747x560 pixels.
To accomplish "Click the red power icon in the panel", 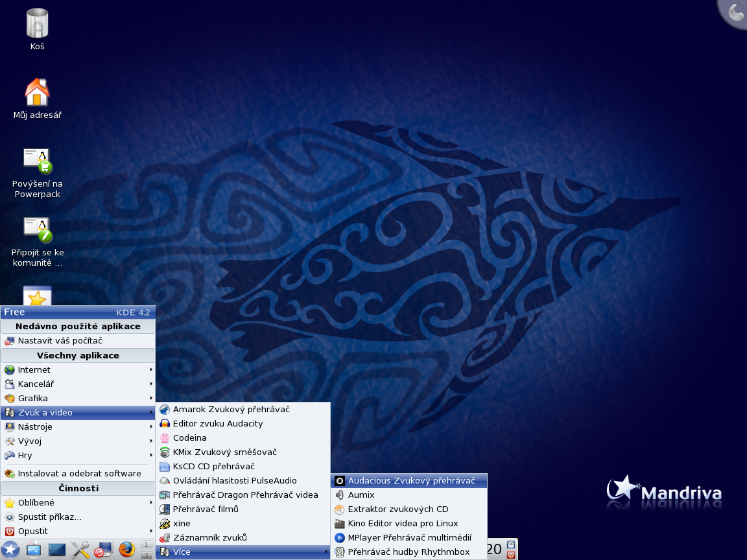I will pyautogui.click(x=511, y=554).
